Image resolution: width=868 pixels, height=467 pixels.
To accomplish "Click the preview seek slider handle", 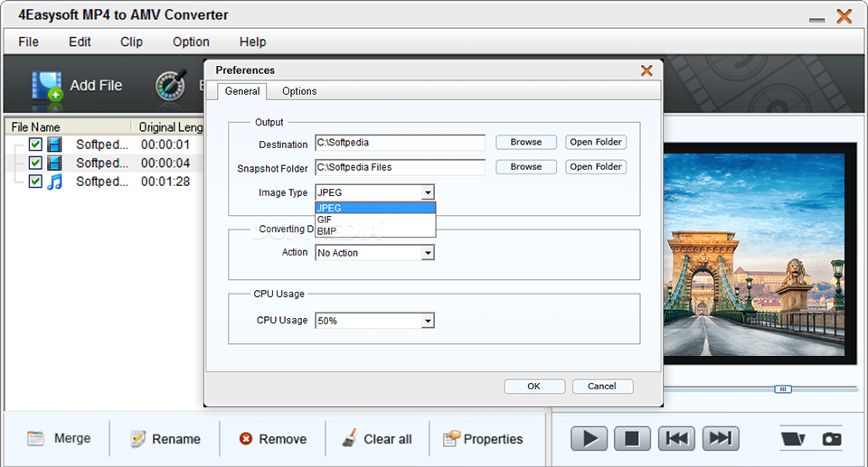I will pyautogui.click(x=783, y=389).
